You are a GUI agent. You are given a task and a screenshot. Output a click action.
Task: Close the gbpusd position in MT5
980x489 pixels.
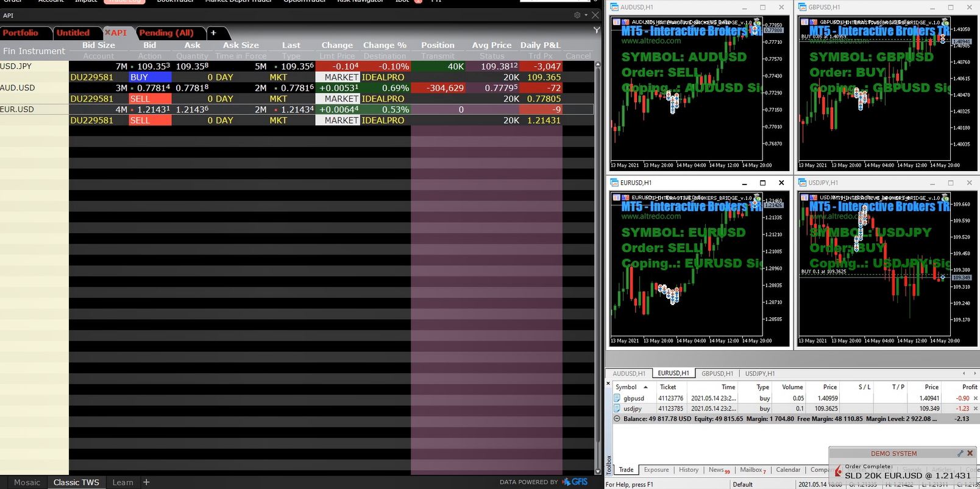tap(976, 398)
